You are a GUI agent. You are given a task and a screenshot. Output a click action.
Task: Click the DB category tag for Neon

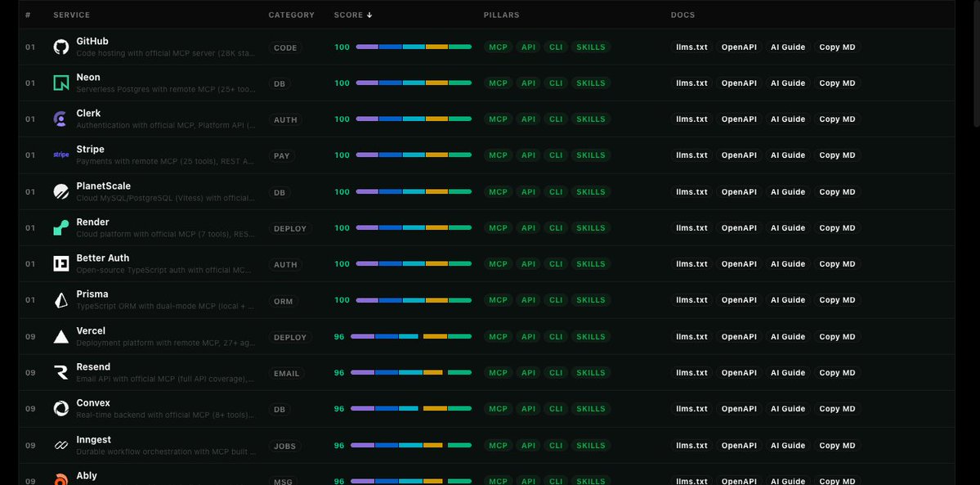click(280, 83)
